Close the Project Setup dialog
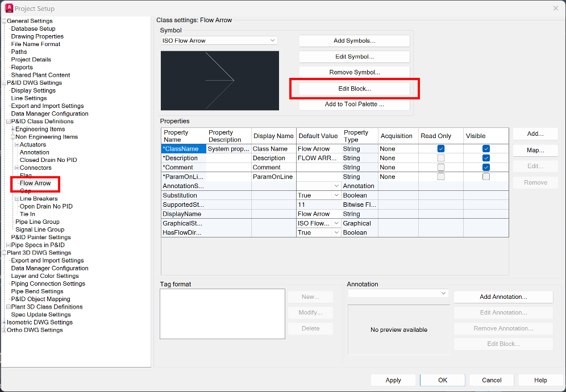The height and width of the screenshot is (392, 566). (x=556, y=9)
